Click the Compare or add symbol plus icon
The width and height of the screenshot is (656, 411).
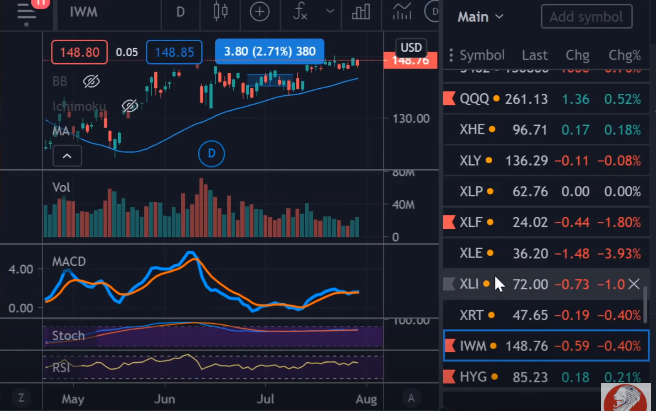tap(259, 12)
